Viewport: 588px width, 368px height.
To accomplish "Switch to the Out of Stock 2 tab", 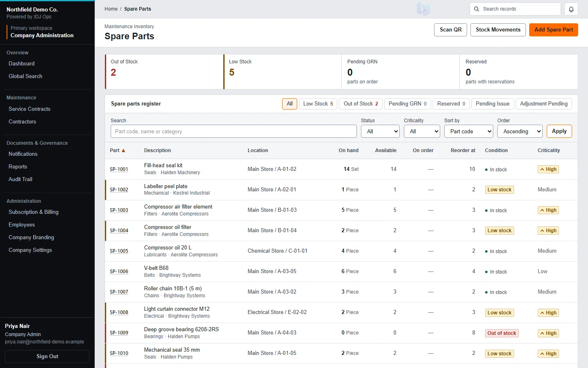I will 361,104.
